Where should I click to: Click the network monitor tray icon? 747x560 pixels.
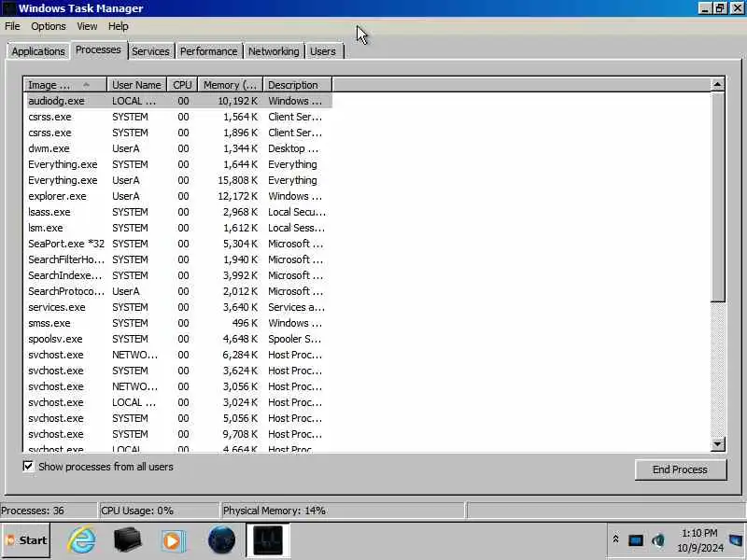636,540
